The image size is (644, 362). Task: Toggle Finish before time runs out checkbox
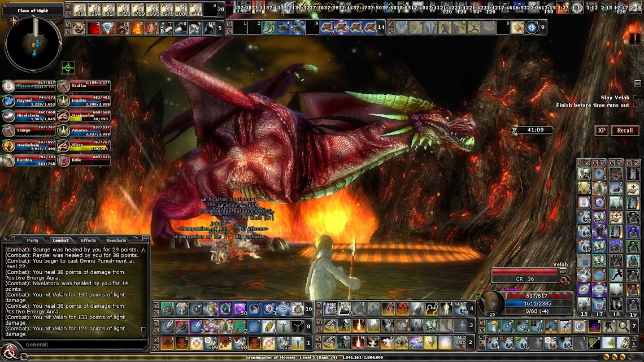tap(635, 106)
